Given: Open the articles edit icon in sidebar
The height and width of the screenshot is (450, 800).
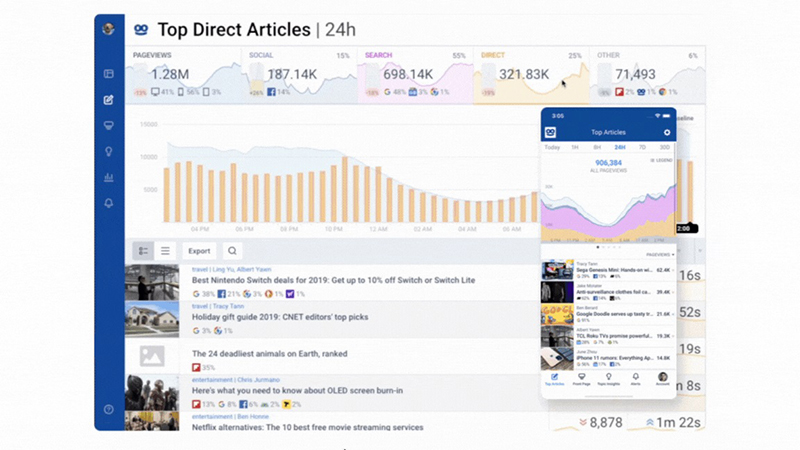Looking at the screenshot, I should tap(108, 99).
